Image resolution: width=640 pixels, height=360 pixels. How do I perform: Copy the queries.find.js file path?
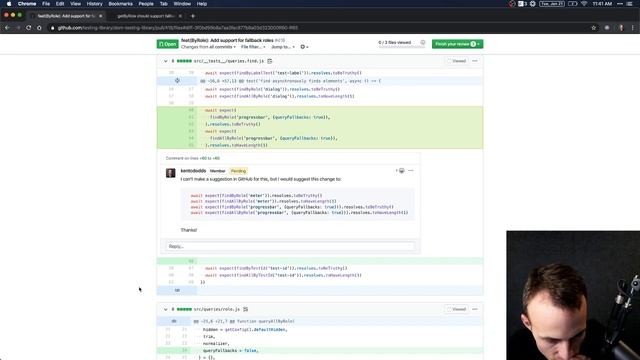270,61
